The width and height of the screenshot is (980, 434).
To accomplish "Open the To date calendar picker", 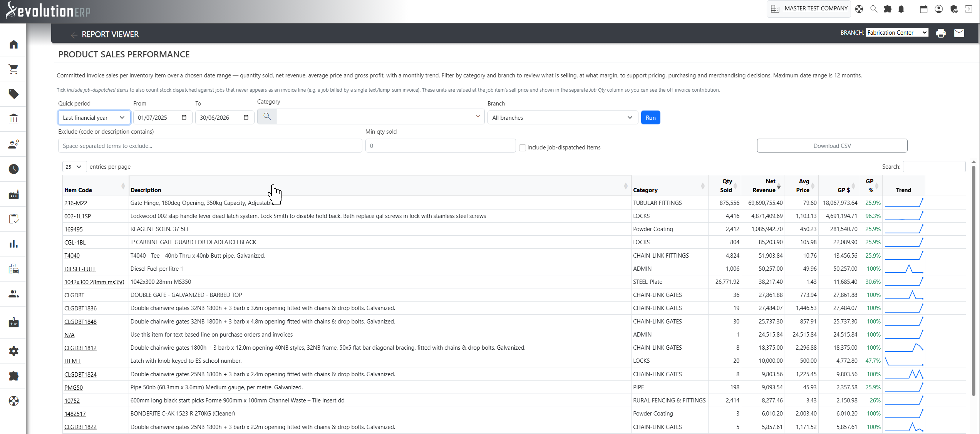I will click(246, 117).
